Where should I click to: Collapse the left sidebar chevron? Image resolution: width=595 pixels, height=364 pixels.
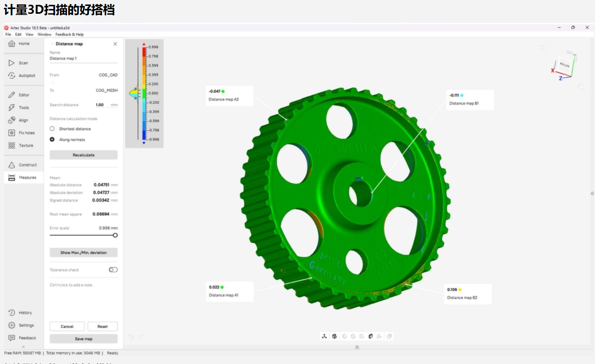click(x=23, y=347)
